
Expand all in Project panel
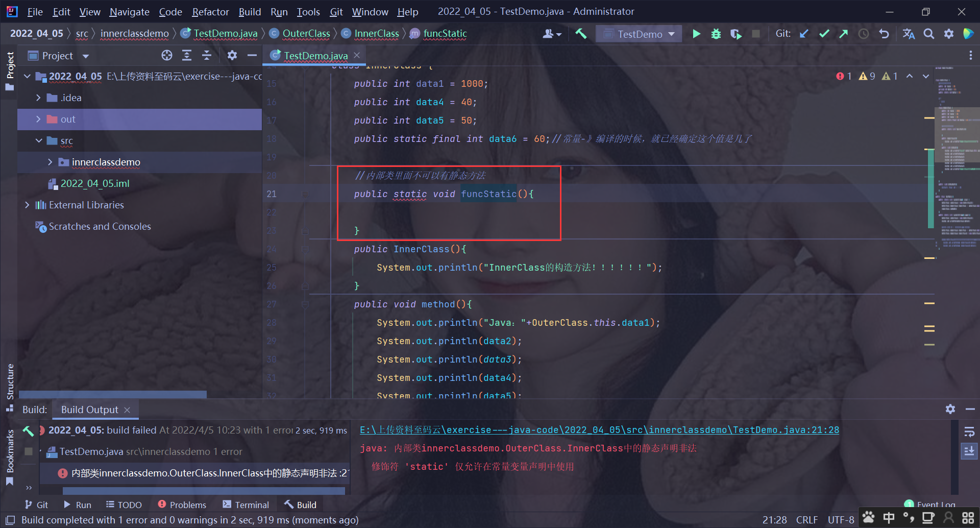[x=187, y=55]
